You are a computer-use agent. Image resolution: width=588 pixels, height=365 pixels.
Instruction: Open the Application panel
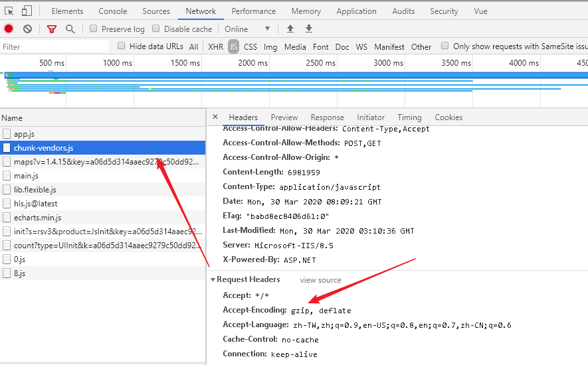tap(356, 11)
